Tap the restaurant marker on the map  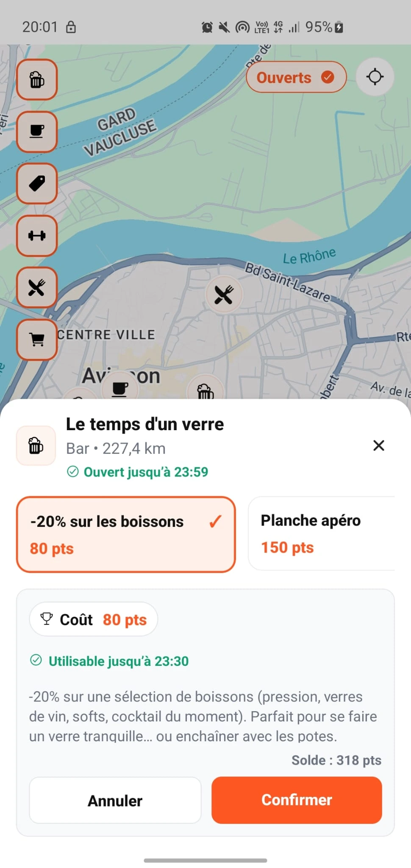tap(223, 295)
